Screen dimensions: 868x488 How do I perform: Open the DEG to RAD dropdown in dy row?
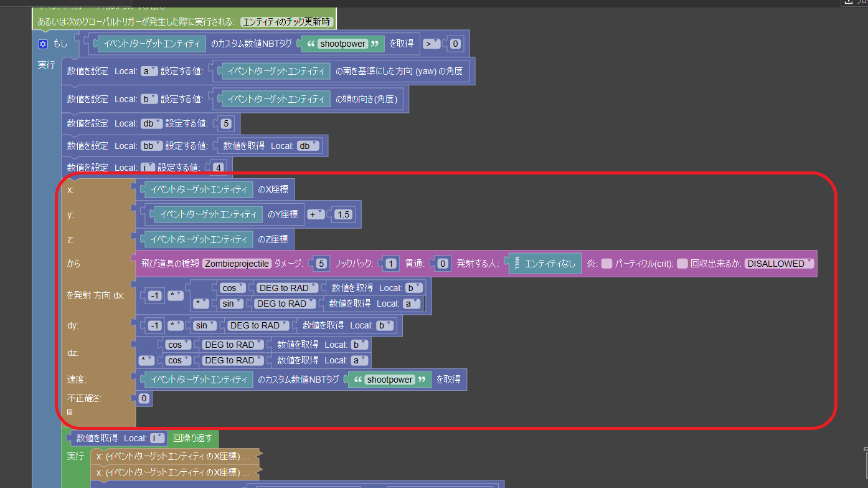tap(258, 325)
